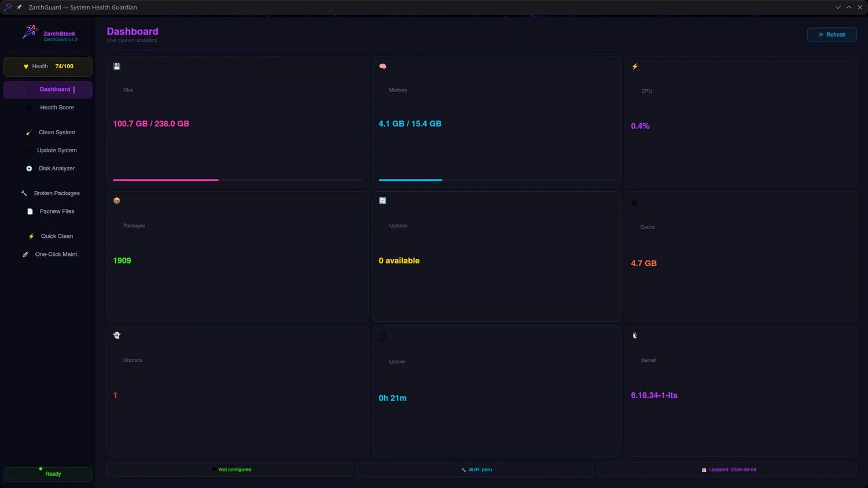This screenshot has width=868, height=488.
Task: Click the Live system statistics subtitle
Action: click(132, 41)
